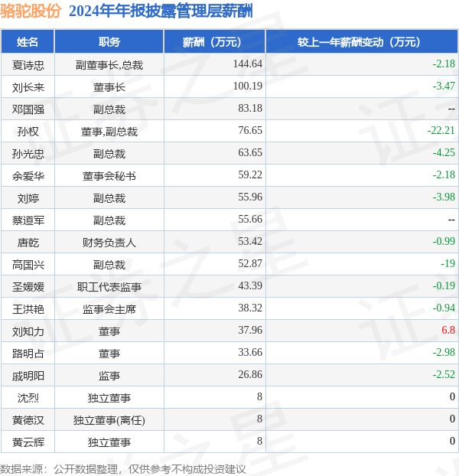Click the position 职工代表监事

click(x=109, y=286)
